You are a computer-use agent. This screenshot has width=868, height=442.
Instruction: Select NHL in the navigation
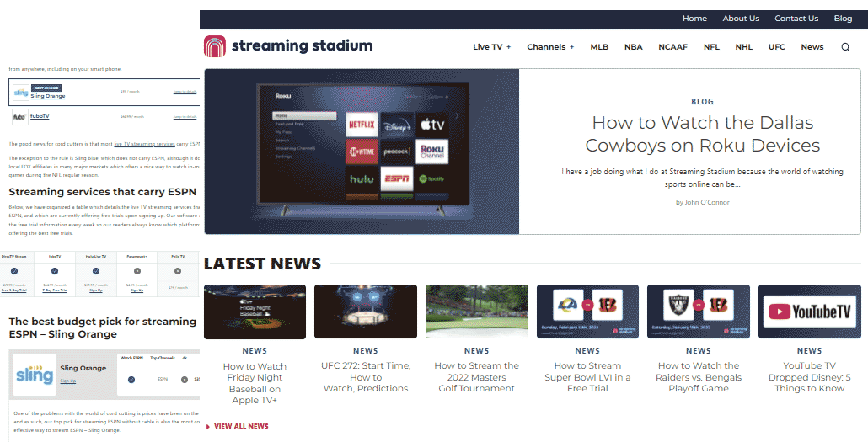[x=743, y=47]
